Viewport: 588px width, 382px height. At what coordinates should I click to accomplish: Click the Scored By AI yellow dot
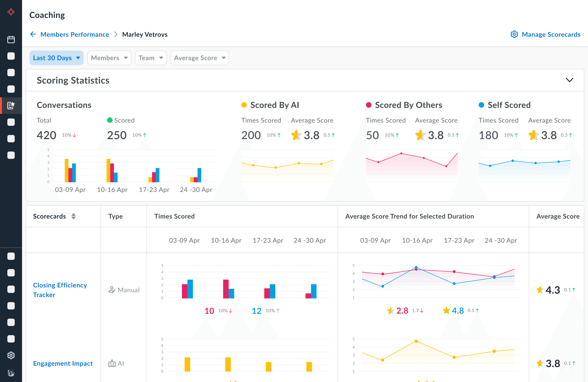click(244, 105)
